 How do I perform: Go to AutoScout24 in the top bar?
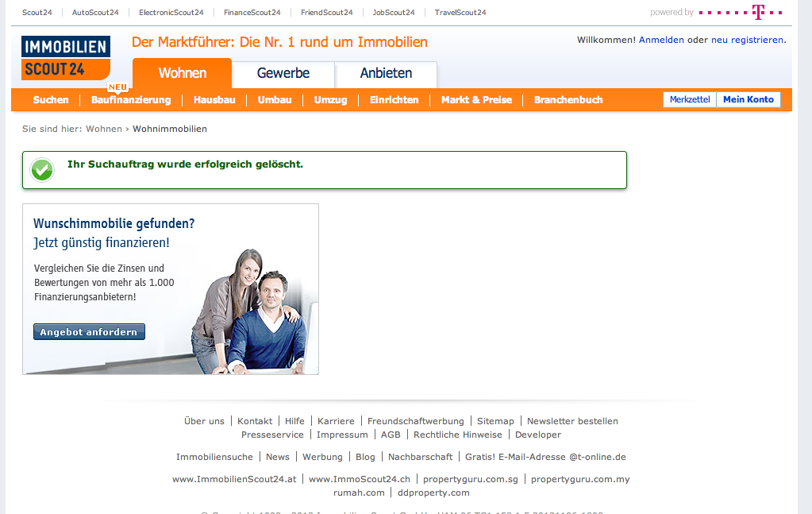95,13
